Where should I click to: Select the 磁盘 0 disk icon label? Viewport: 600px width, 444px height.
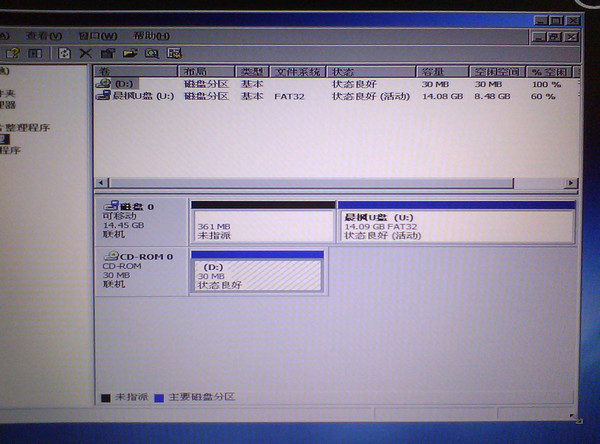point(124,205)
